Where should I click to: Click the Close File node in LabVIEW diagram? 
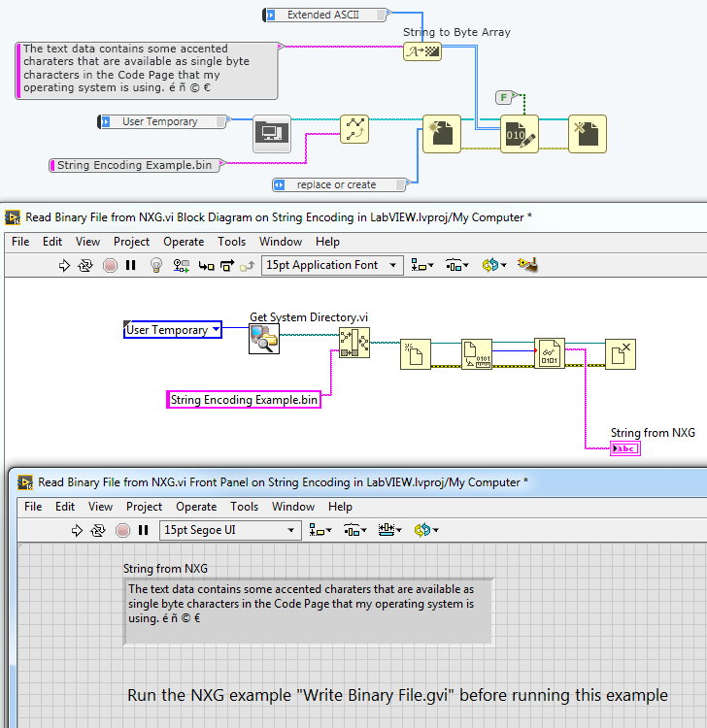(621, 354)
